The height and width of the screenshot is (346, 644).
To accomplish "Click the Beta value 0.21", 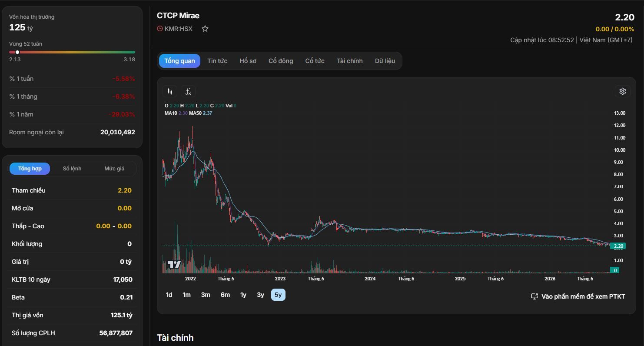I will point(126,297).
